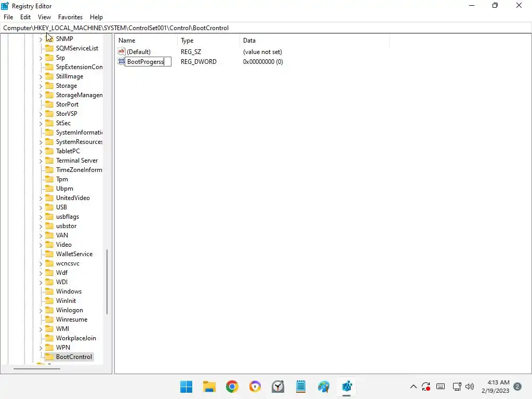Image resolution: width=532 pixels, height=399 pixels.
Task: Expand the StillImage key
Action: (41, 77)
